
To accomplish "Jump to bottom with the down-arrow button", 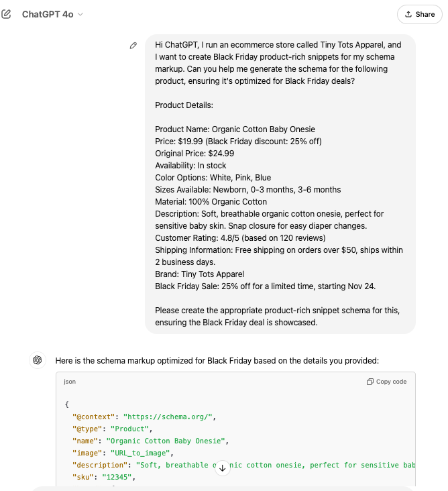I will tap(223, 469).
